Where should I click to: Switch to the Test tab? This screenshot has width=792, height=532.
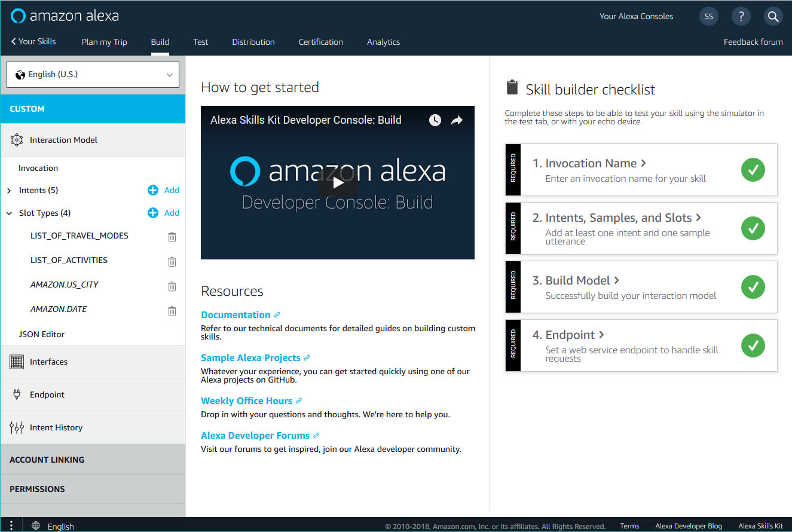tap(201, 42)
